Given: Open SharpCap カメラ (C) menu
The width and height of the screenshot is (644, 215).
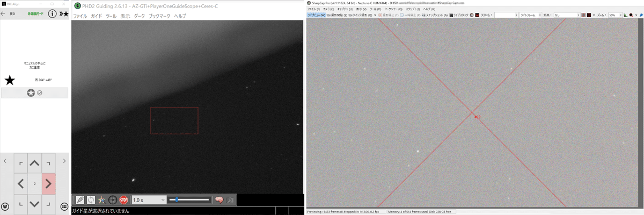Looking at the screenshot, I should click(x=328, y=9).
